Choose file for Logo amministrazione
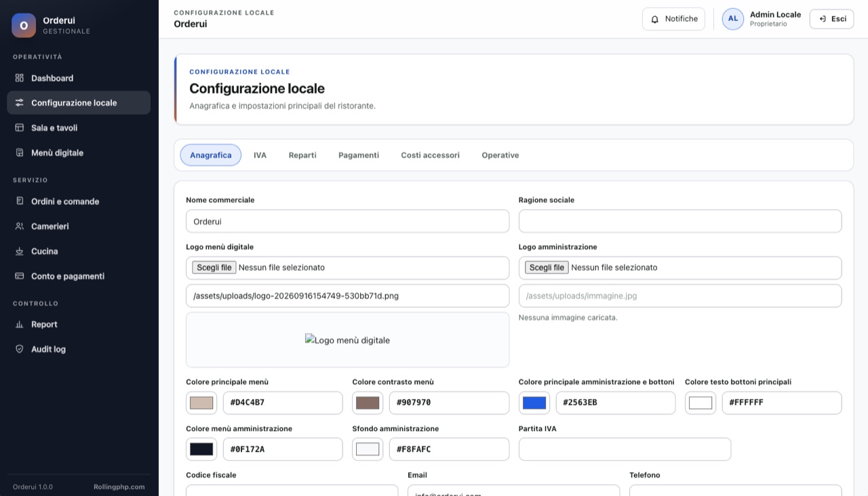 point(547,267)
